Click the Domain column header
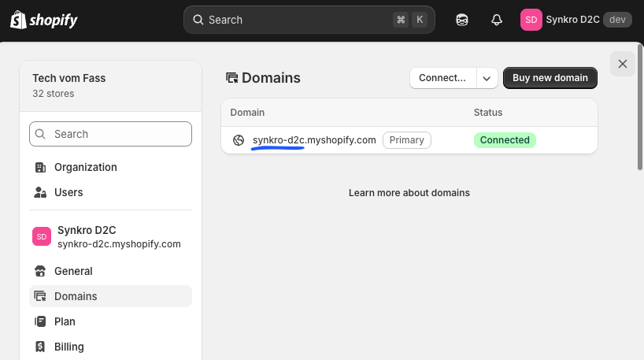644x360 pixels. pos(247,112)
